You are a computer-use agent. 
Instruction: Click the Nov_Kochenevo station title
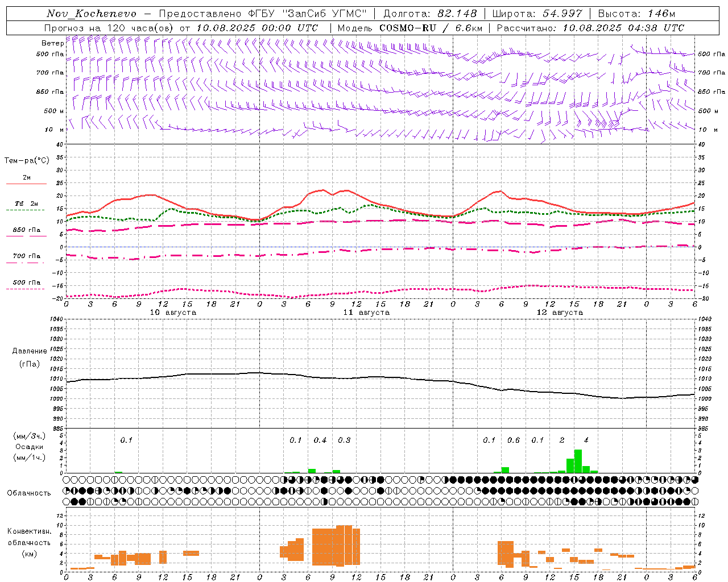92,14
